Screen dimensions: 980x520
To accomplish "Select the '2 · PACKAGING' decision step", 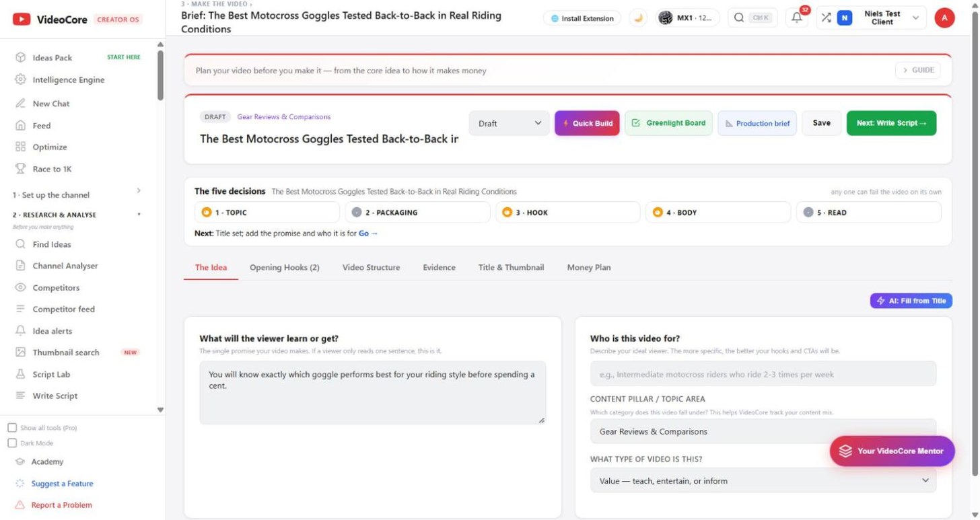I will click(x=417, y=213).
